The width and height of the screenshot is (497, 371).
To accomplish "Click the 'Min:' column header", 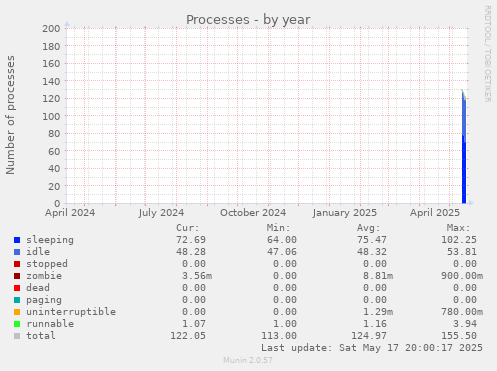I will (x=278, y=228).
